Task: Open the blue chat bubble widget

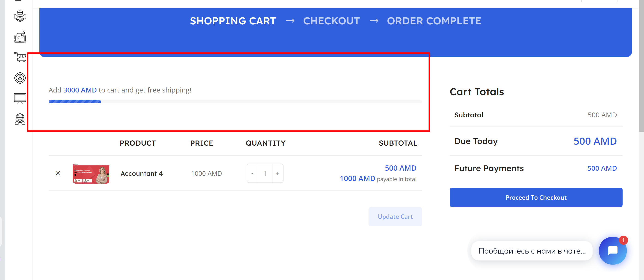Action: pyautogui.click(x=613, y=251)
